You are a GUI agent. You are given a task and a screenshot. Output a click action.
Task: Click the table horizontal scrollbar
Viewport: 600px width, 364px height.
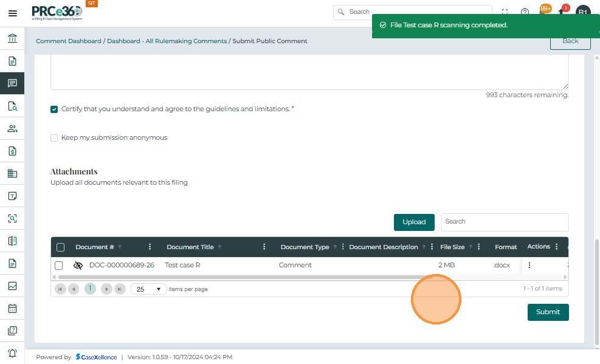(245, 277)
